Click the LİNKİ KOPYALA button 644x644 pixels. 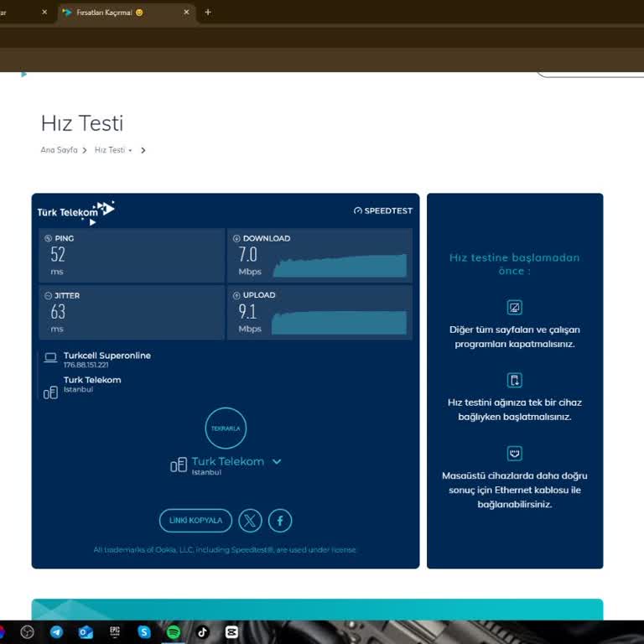pyautogui.click(x=195, y=521)
